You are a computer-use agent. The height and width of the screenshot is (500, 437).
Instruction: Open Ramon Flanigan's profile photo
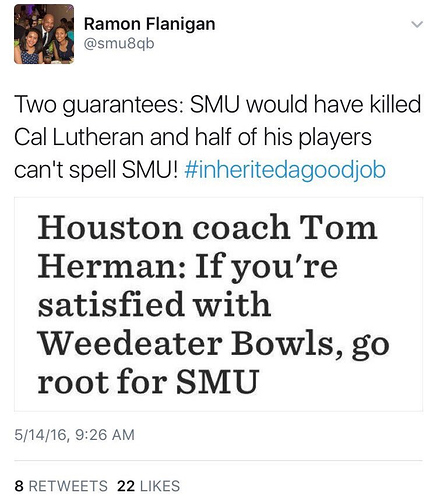(x=44, y=34)
